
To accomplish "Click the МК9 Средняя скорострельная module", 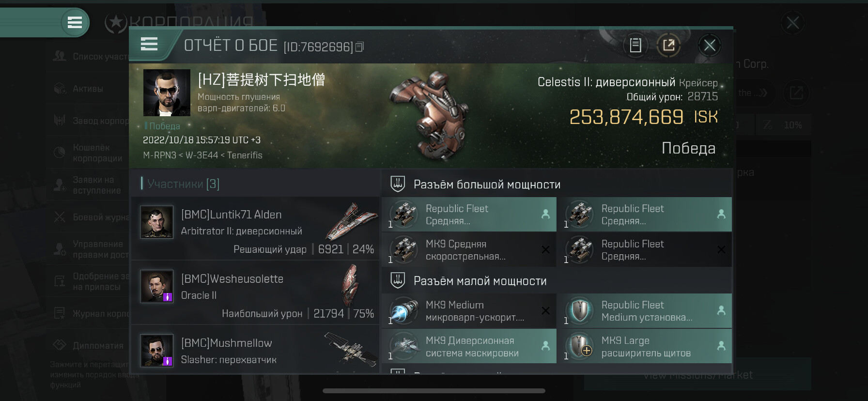I will coord(469,250).
